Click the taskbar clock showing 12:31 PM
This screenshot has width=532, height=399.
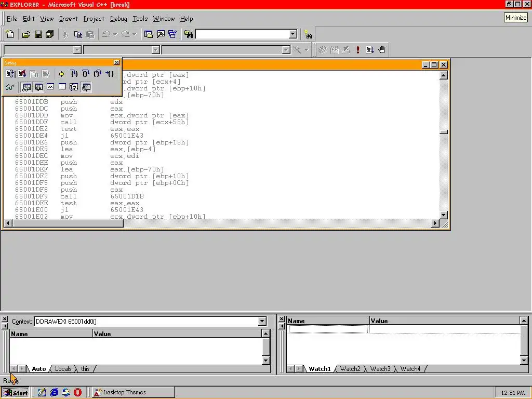coord(513,393)
